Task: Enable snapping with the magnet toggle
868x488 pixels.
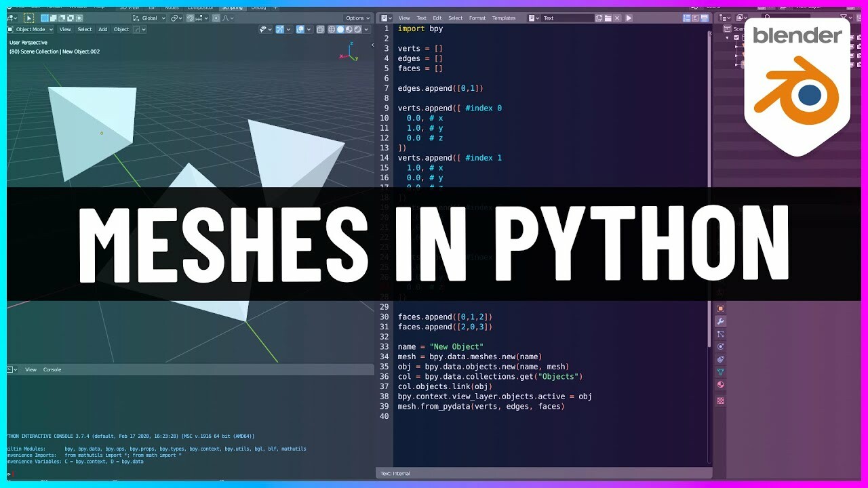Action: 189,18
